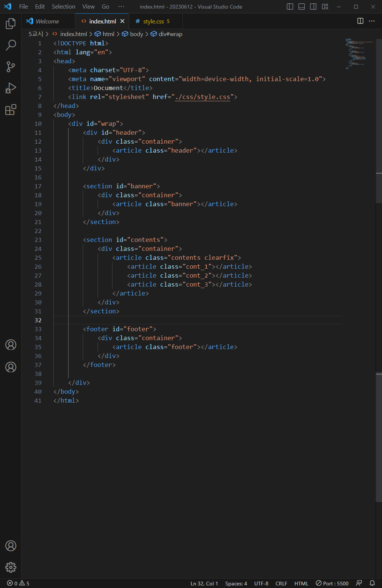Switch to the Welcome tab
382x588 pixels.
pos(47,21)
